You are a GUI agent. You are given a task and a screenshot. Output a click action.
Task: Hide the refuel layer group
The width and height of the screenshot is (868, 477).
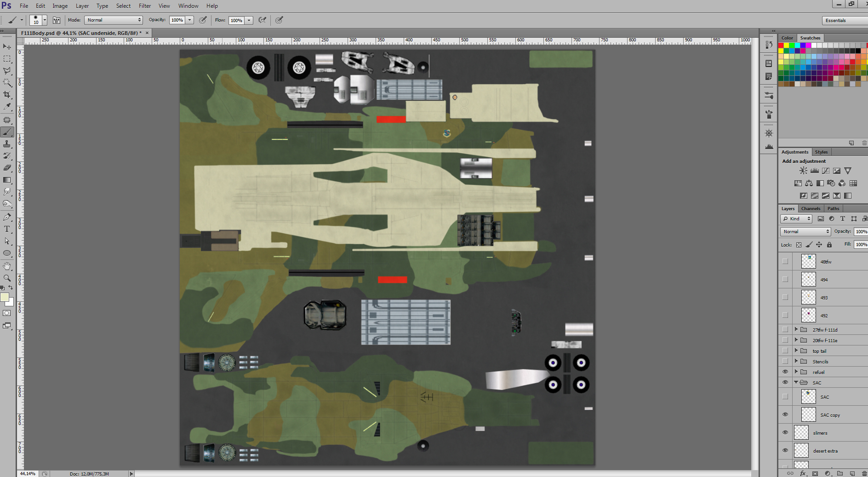pyautogui.click(x=785, y=372)
